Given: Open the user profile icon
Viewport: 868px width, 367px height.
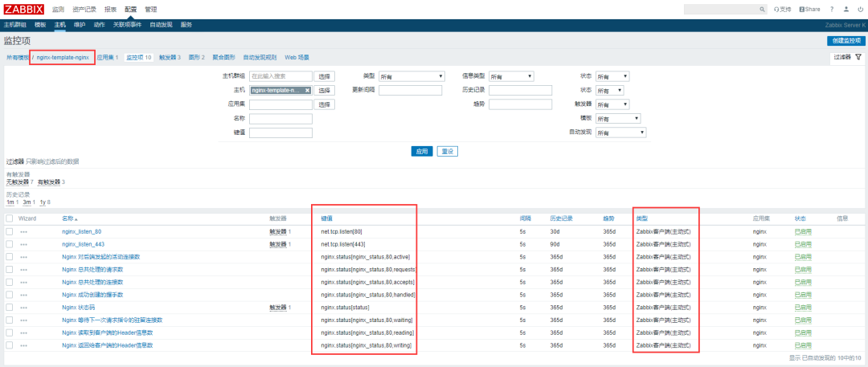Looking at the screenshot, I should click(845, 10).
